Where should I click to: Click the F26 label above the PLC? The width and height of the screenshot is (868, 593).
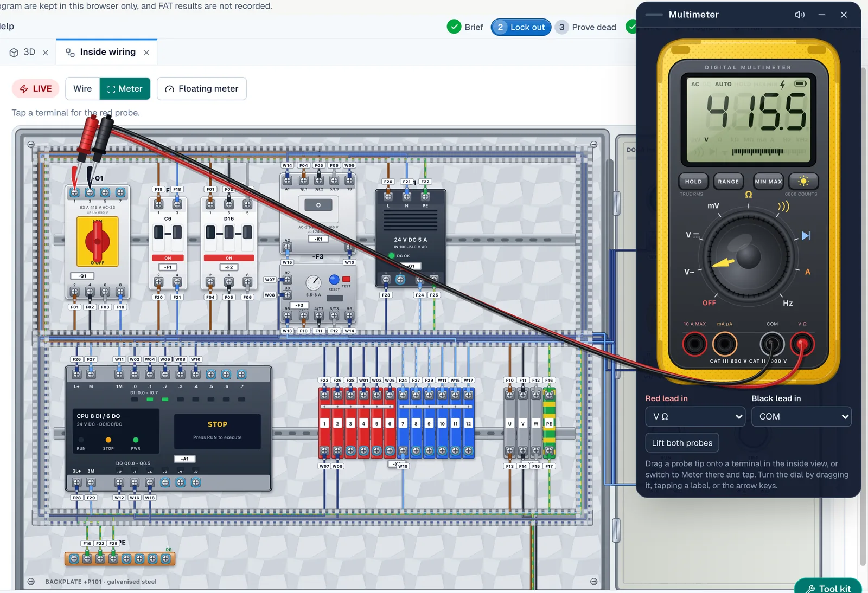(x=76, y=359)
